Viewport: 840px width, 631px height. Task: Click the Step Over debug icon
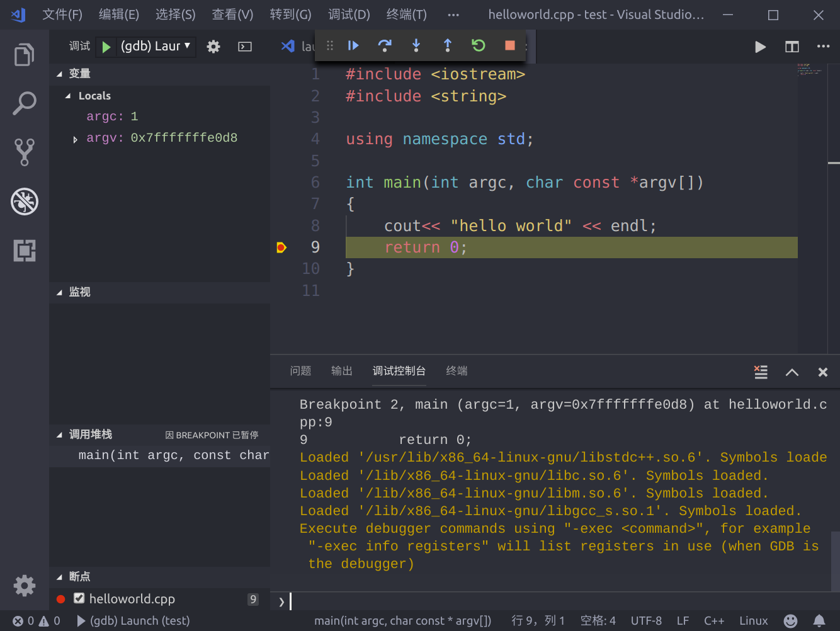pos(384,45)
